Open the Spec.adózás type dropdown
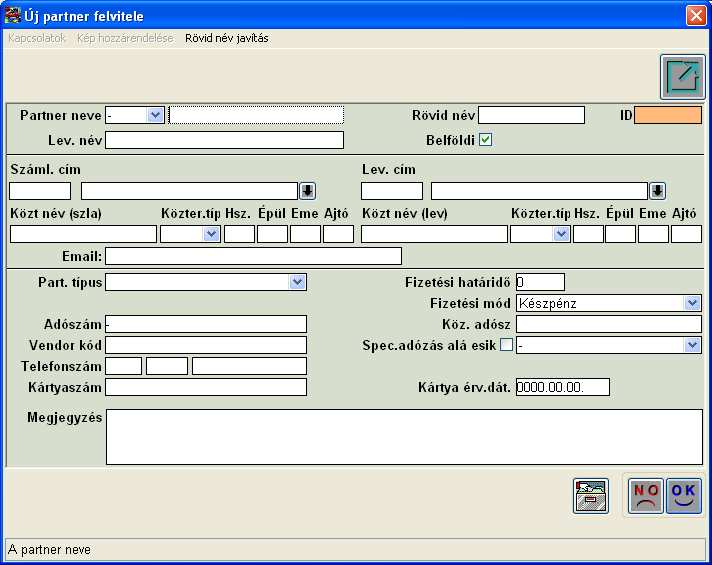The height and width of the screenshot is (565, 712). pyautogui.click(x=692, y=345)
